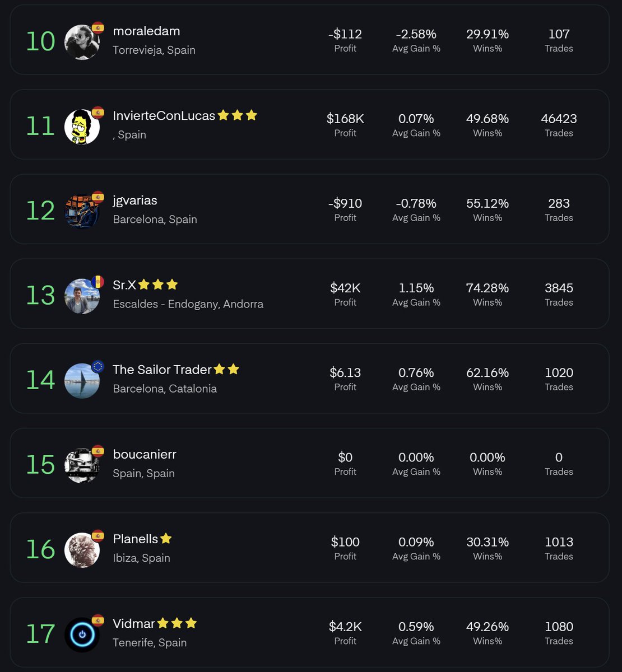Open moraledam's profile avatar
This screenshot has width=622, height=672.
pos(82,42)
